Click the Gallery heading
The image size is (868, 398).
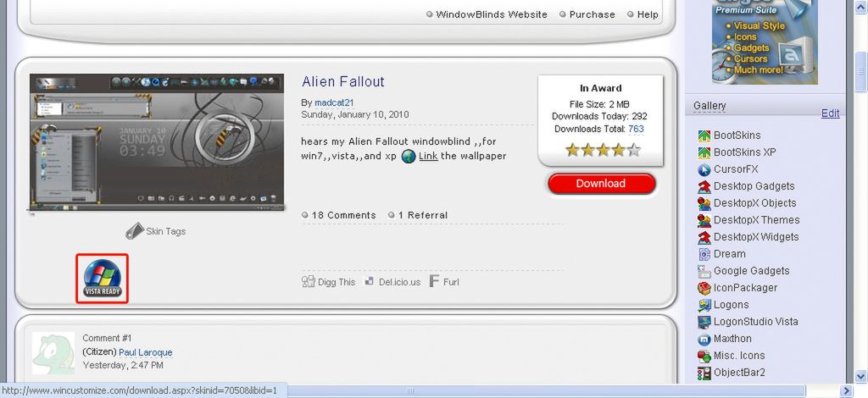click(709, 106)
